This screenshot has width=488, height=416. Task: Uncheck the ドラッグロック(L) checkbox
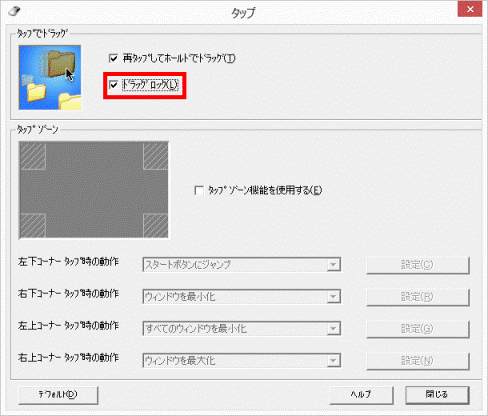114,85
